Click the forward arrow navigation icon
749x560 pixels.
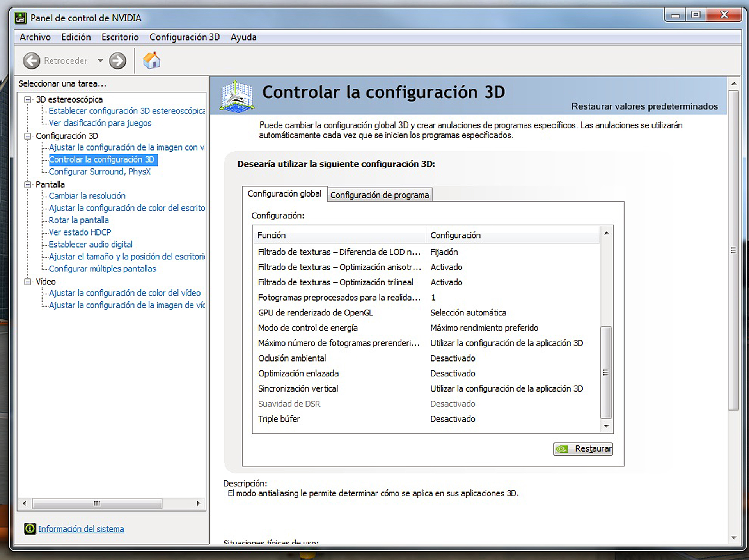pos(117,60)
